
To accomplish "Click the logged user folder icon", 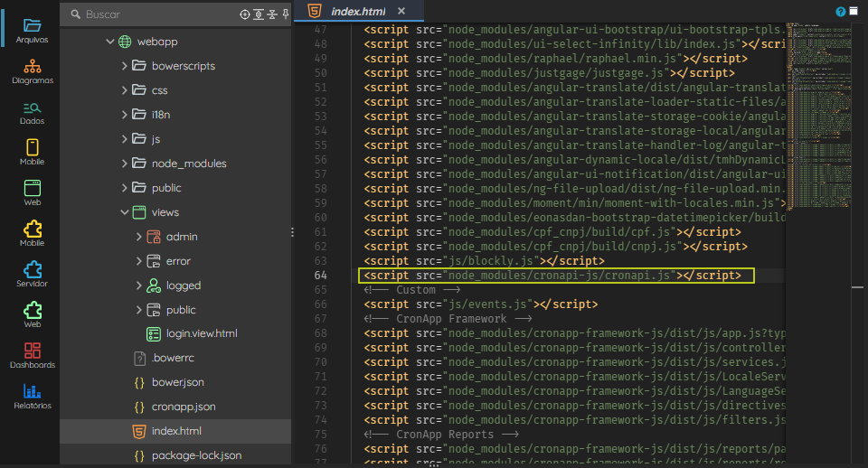I will pos(154,285).
